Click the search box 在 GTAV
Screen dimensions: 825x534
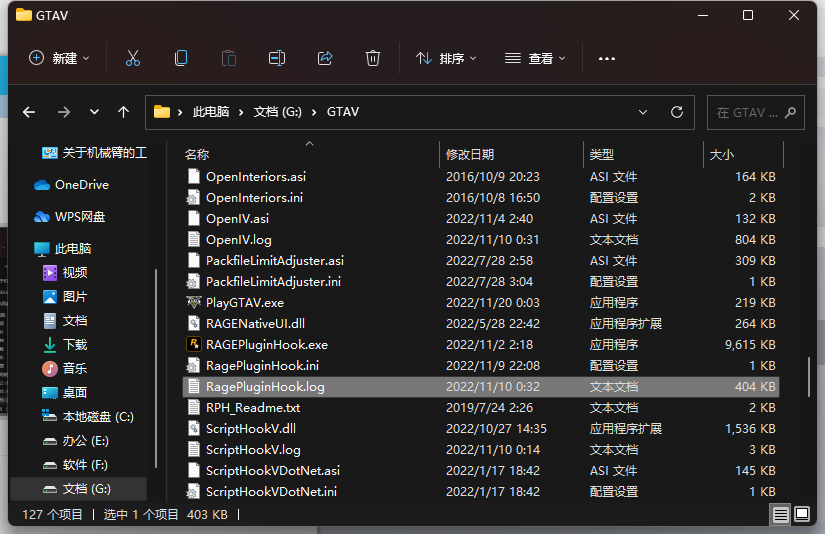(x=755, y=112)
